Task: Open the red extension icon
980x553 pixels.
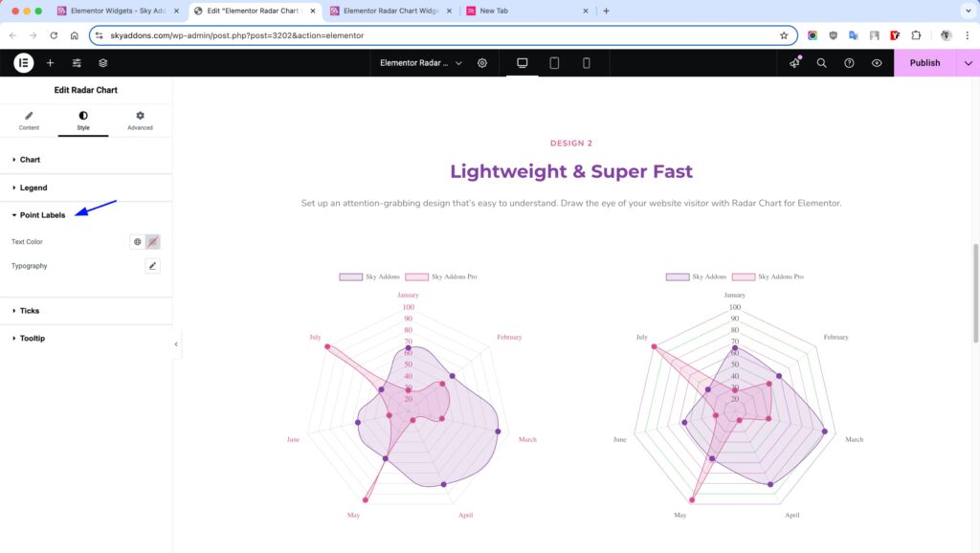Action: pyautogui.click(x=895, y=35)
